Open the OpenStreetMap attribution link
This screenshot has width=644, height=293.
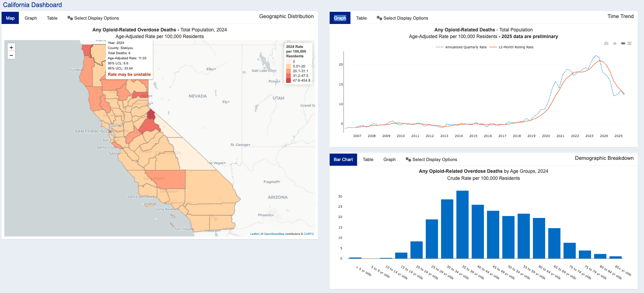tap(274, 234)
